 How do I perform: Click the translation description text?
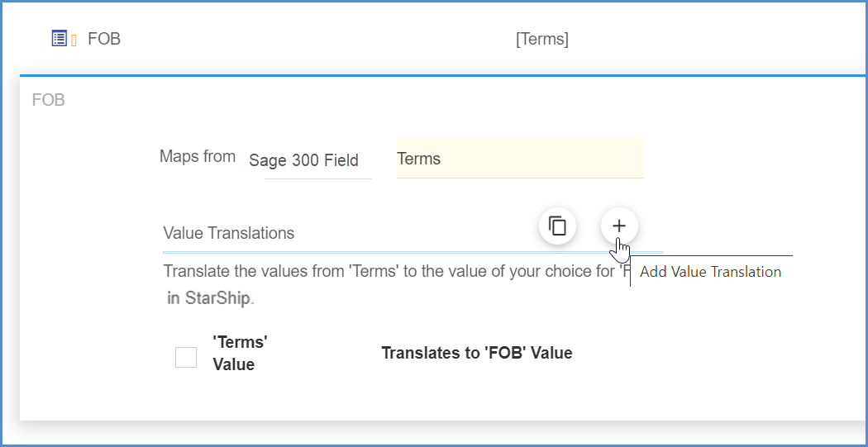click(389, 271)
